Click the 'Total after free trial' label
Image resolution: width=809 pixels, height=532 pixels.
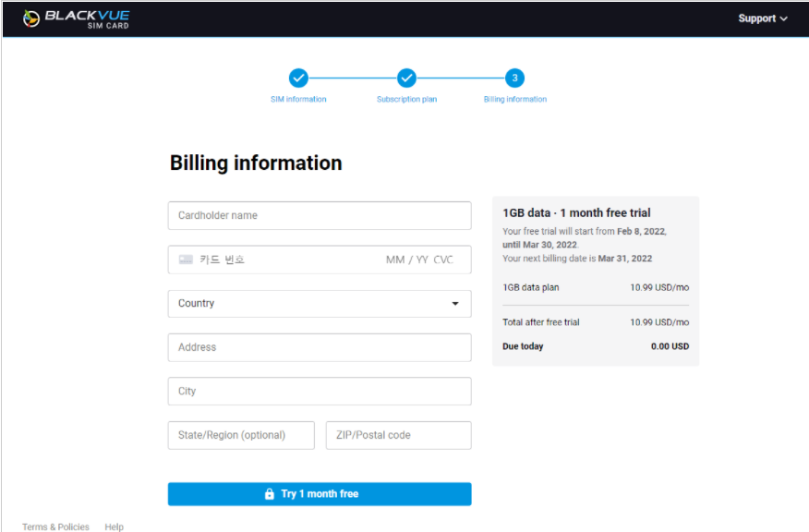coord(540,322)
